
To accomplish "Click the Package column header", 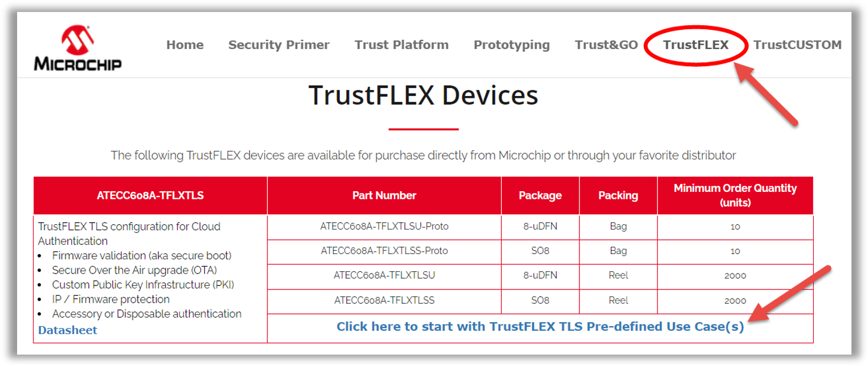I will 540,195.
